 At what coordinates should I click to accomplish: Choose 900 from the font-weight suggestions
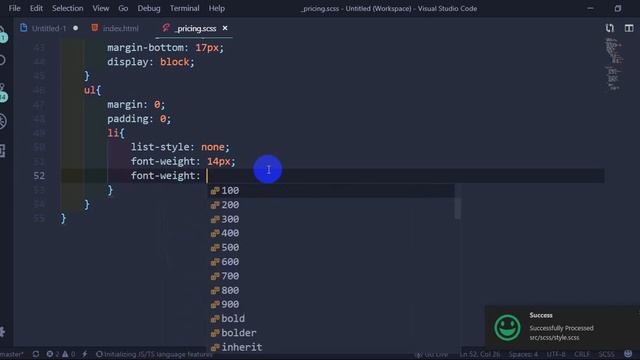[x=331, y=304]
